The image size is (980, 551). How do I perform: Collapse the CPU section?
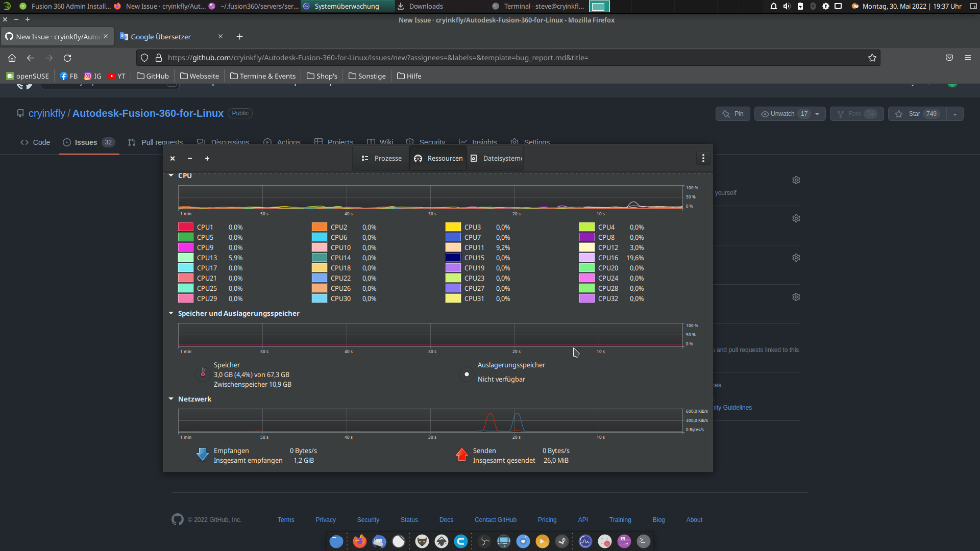point(171,176)
